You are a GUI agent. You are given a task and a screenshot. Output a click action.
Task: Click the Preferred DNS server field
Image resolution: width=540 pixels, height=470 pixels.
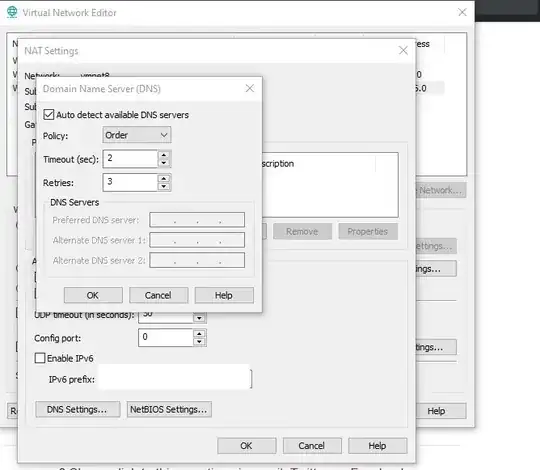click(197, 220)
